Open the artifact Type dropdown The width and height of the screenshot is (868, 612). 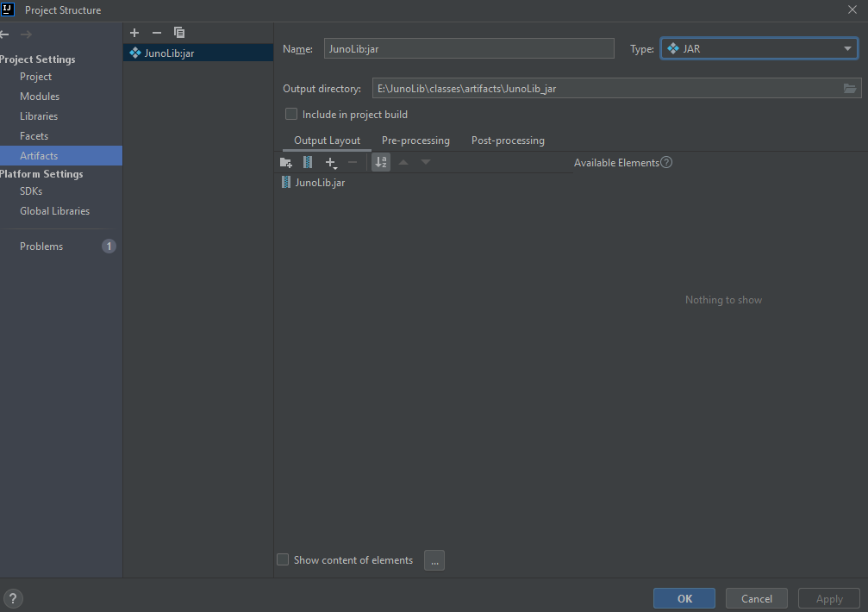pos(759,49)
